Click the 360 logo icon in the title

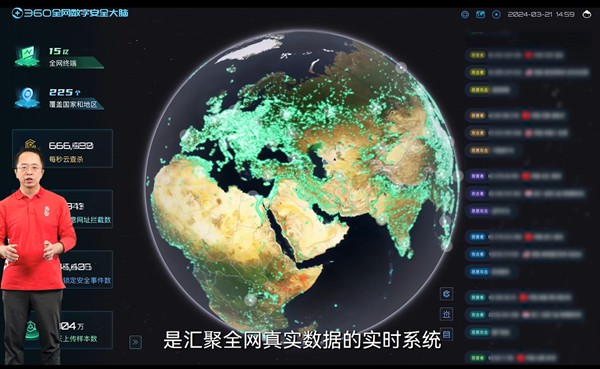(17, 13)
